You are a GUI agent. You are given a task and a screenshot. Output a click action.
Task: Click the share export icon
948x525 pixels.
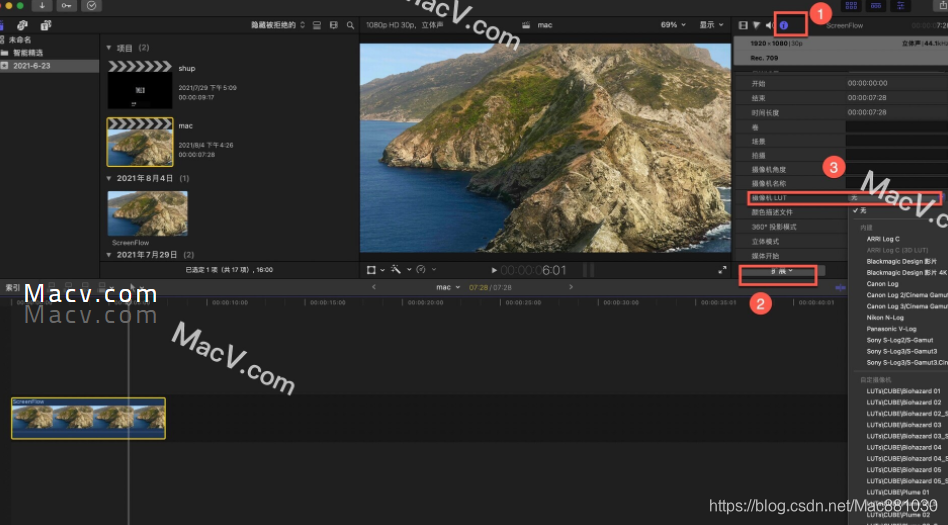943,5
